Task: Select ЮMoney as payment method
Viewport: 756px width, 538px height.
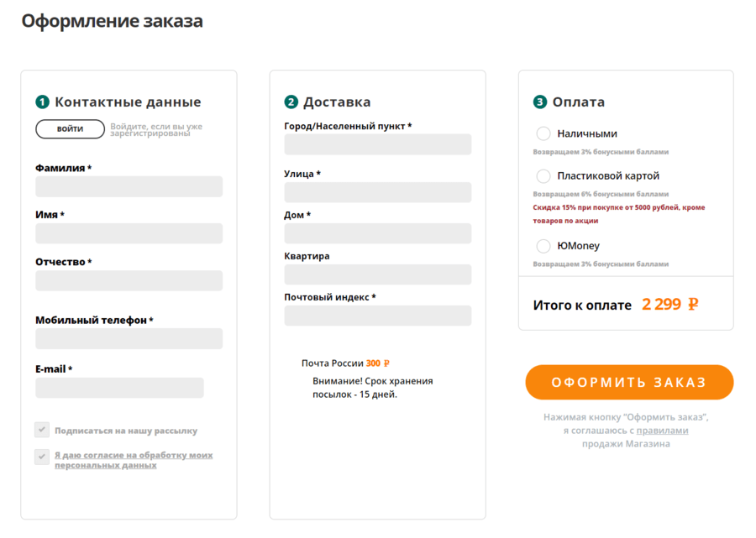Action: click(543, 246)
